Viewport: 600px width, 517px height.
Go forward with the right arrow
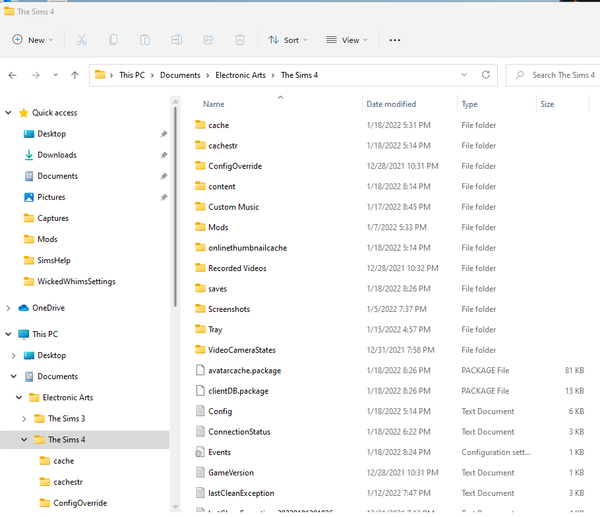(36, 75)
